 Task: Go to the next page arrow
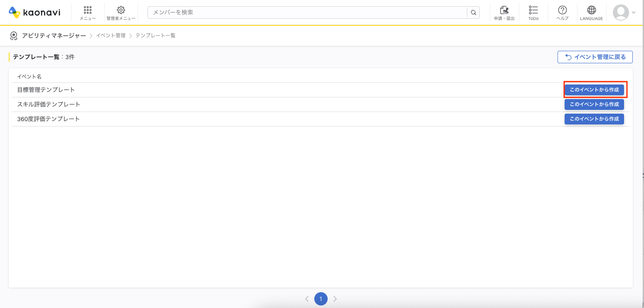click(335, 299)
